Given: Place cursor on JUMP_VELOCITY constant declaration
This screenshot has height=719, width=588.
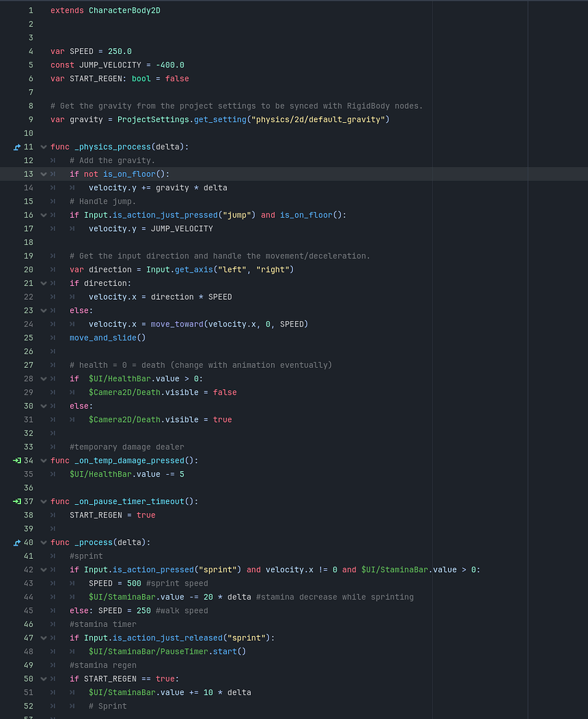Looking at the screenshot, I should coord(103,65).
